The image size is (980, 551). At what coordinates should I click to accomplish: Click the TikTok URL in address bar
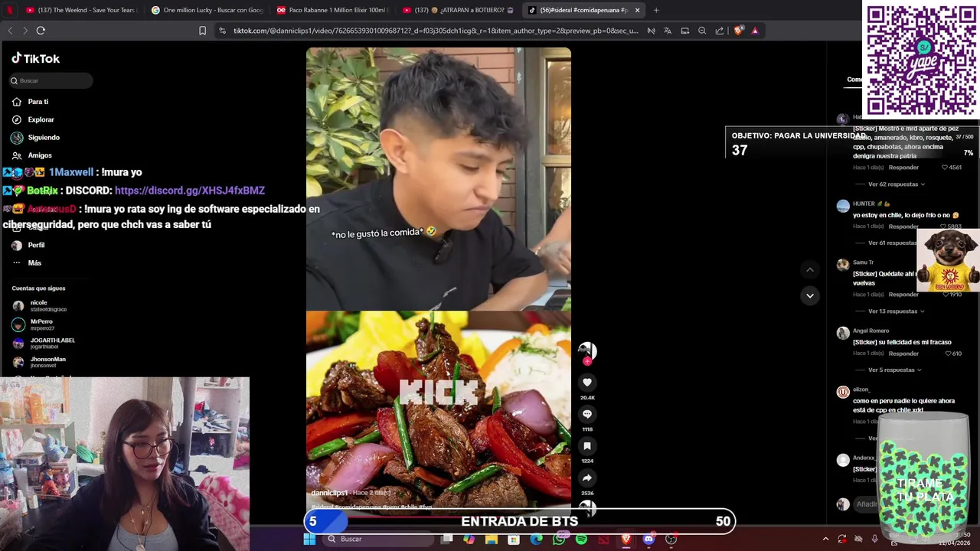pos(435,31)
